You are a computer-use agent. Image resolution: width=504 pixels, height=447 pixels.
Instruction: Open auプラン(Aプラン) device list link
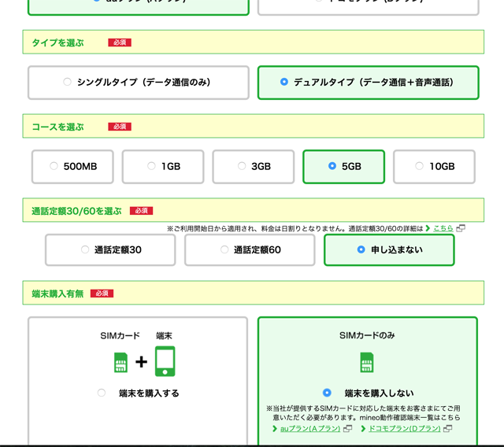(309, 429)
